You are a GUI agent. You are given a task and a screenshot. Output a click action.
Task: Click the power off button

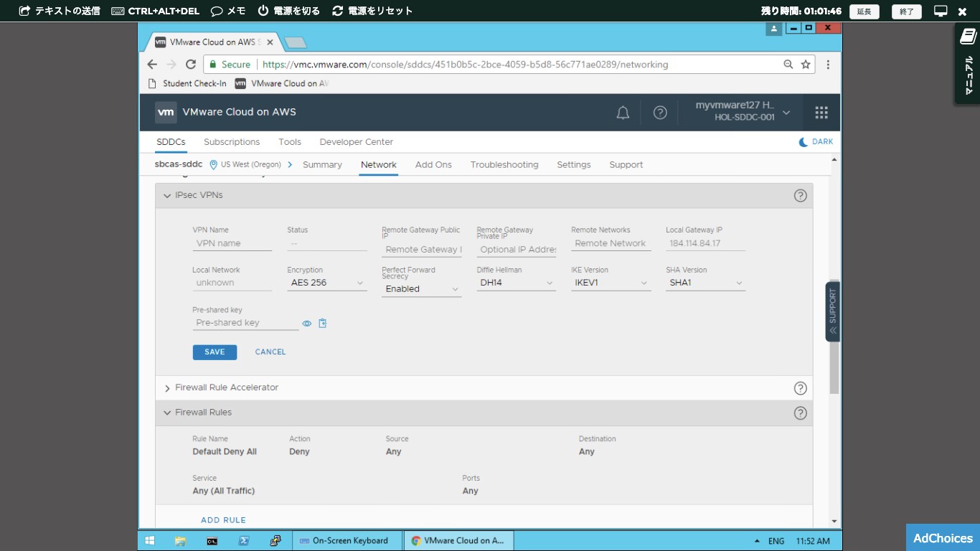click(x=288, y=11)
